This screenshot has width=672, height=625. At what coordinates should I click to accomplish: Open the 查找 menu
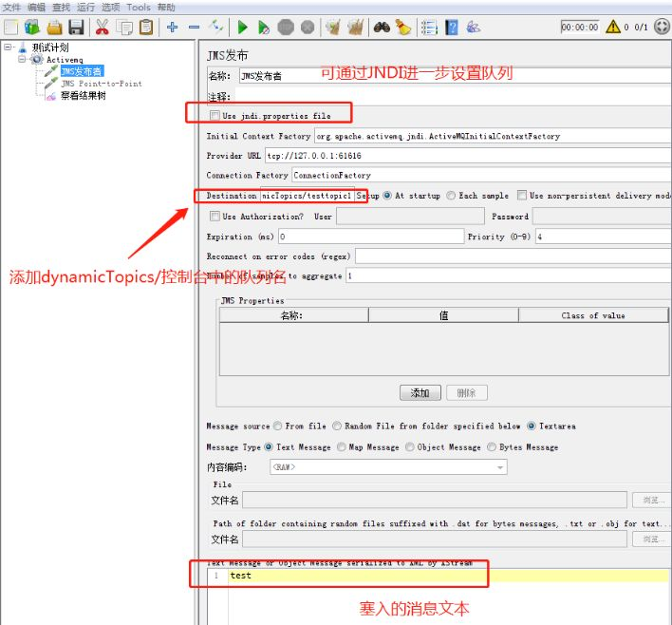(x=62, y=8)
